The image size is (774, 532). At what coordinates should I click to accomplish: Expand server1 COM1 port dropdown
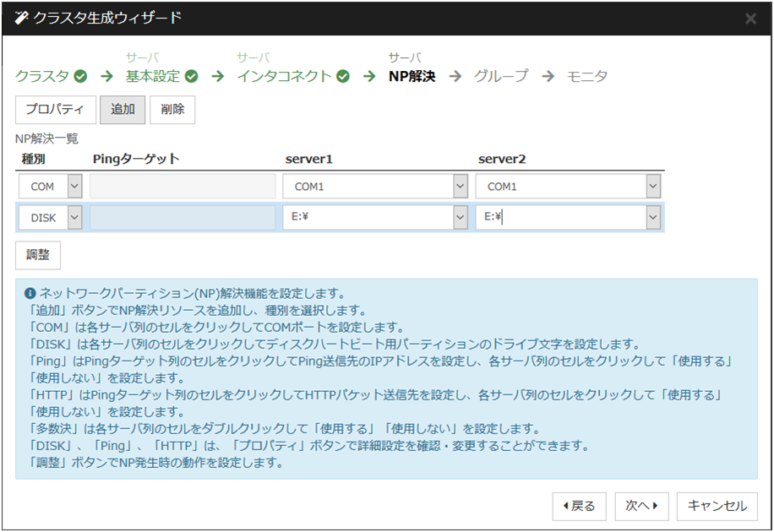click(x=460, y=187)
